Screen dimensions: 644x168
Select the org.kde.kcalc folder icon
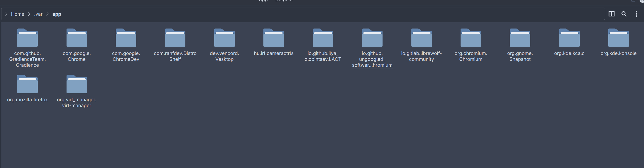[x=569, y=38]
